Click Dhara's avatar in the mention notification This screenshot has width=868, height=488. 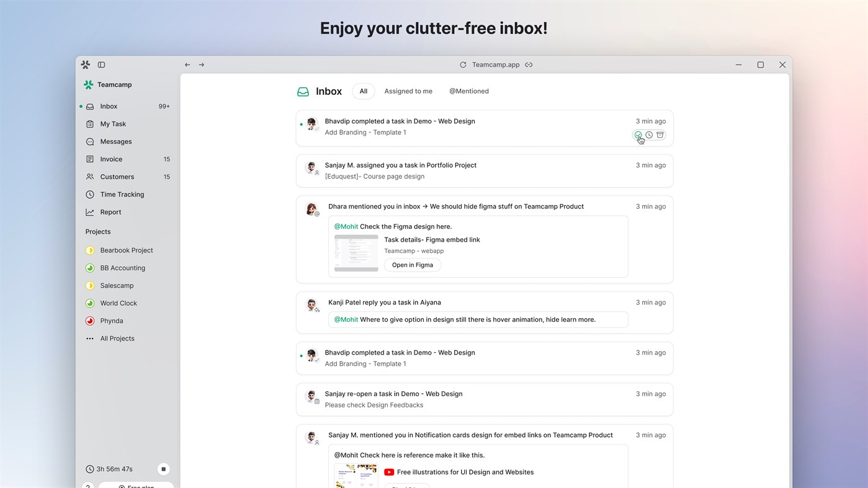pos(312,209)
